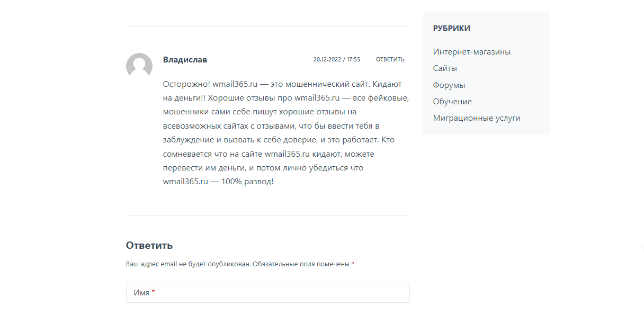Viewport: 644px width, 315px height.
Task: Visit the Миграционные услуги category
Action: pos(476,118)
